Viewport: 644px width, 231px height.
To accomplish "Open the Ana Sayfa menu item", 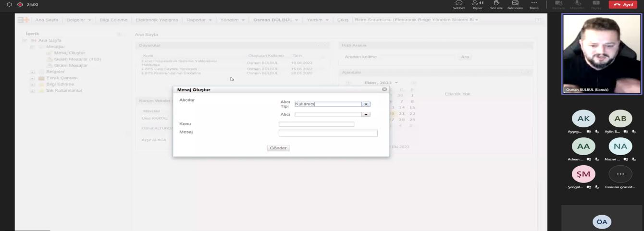I will (48, 20).
